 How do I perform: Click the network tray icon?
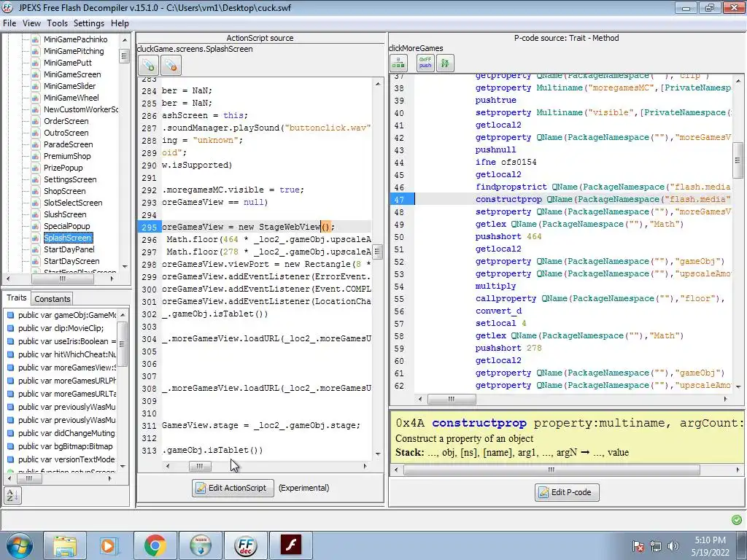coord(656,546)
